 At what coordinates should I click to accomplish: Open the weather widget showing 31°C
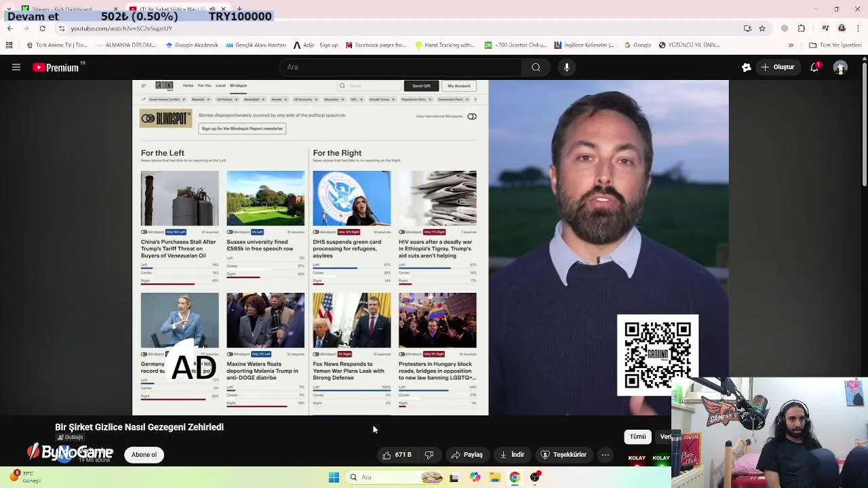(26, 476)
